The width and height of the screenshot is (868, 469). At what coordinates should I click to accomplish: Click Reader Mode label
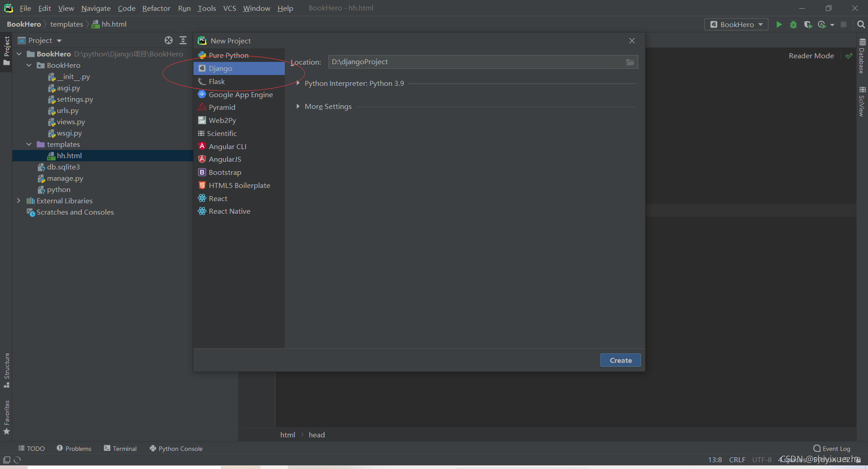tap(811, 56)
